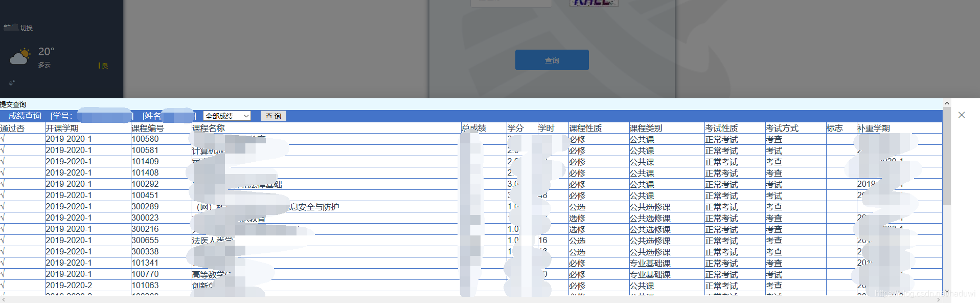Click the 课程名称 column header
This screenshot has width=980, height=303.
coord(208,128)
